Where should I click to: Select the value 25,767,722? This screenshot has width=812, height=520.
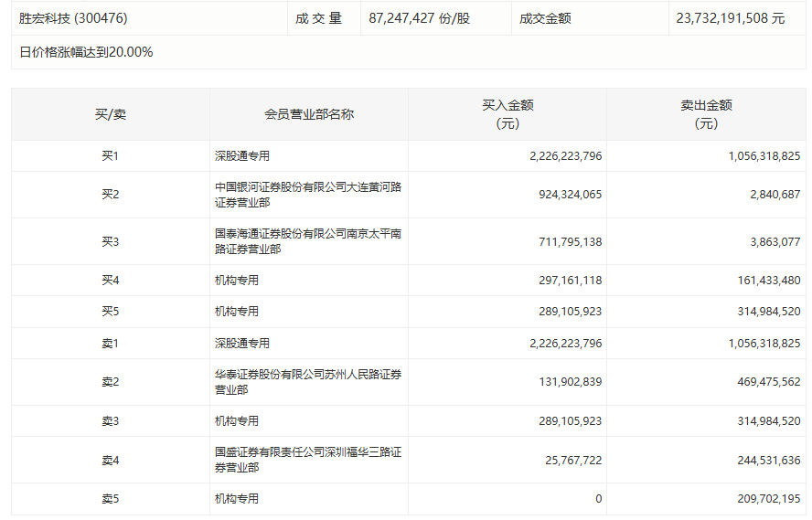[573, 460]
